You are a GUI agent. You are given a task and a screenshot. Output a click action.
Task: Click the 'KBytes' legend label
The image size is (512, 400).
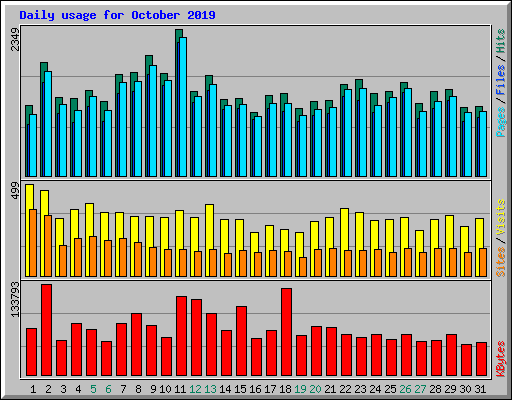[x=501, y=359]
